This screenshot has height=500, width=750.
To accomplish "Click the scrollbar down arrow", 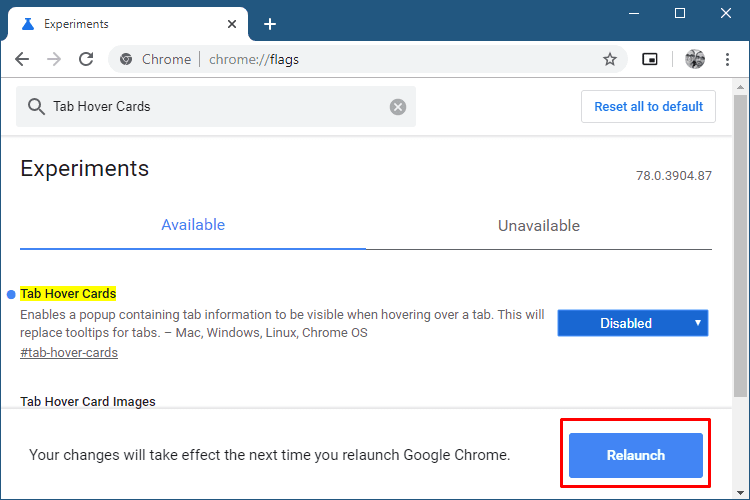I will point(740,493).
